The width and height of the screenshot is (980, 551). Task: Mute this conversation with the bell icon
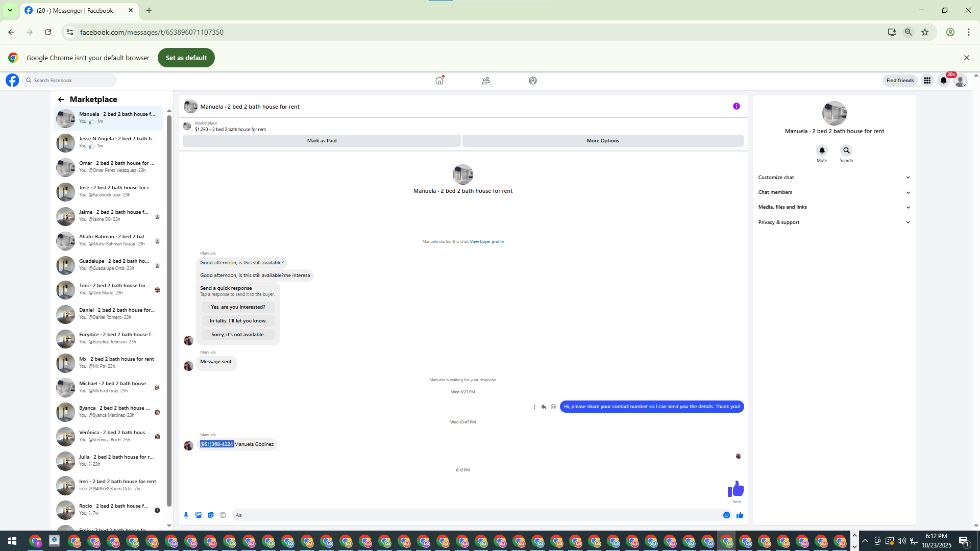[822, 151]
